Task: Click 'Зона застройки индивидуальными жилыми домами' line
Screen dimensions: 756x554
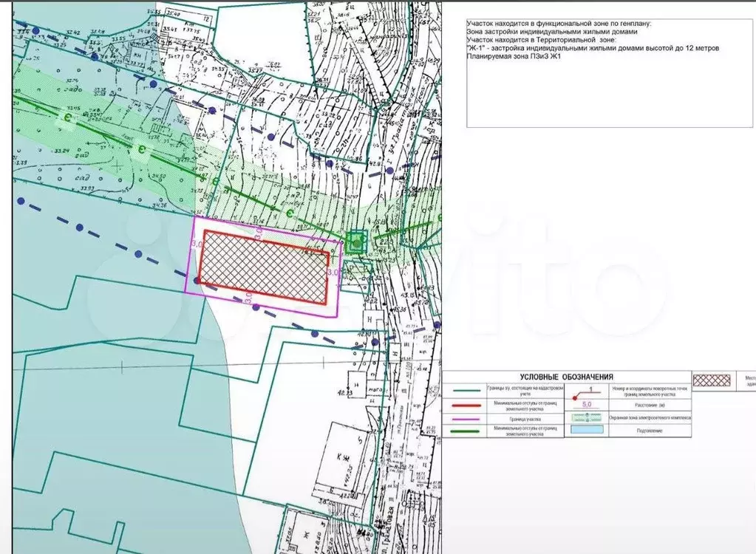Action: click(x=551, y=32)
